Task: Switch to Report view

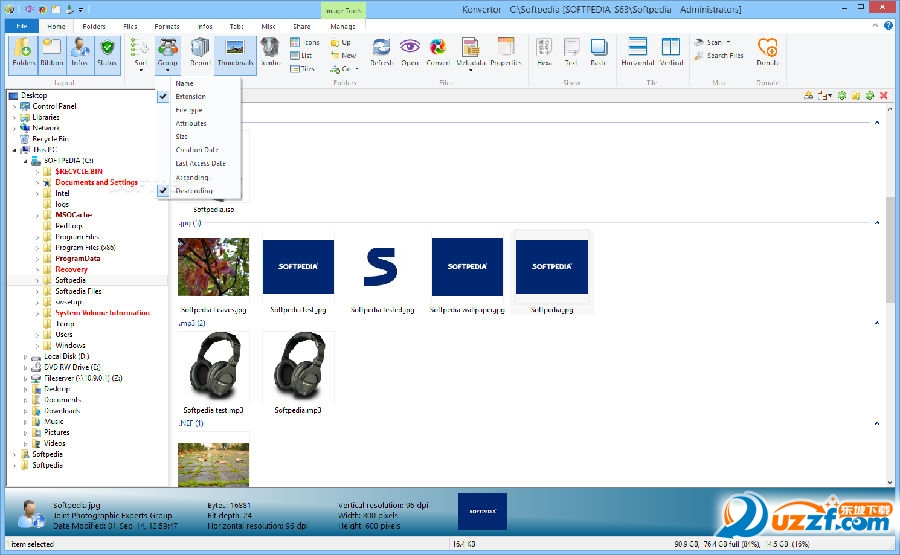Action: (200, 55)
